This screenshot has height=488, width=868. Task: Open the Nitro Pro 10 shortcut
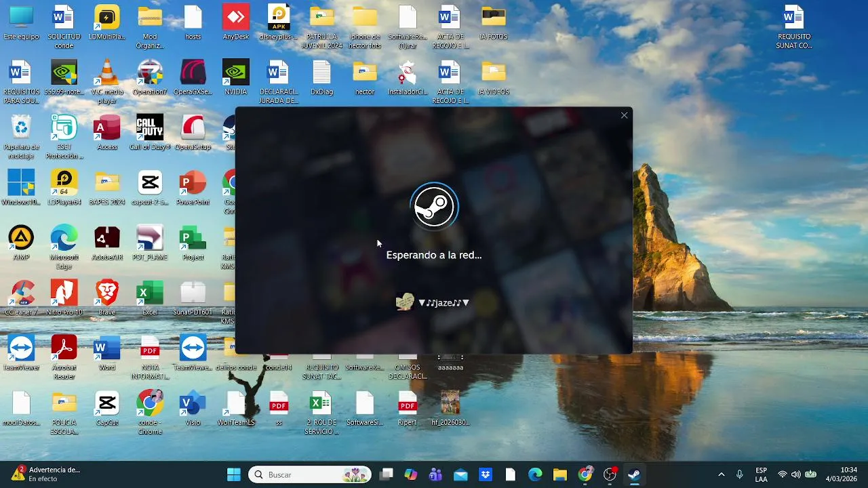[64, 298]
